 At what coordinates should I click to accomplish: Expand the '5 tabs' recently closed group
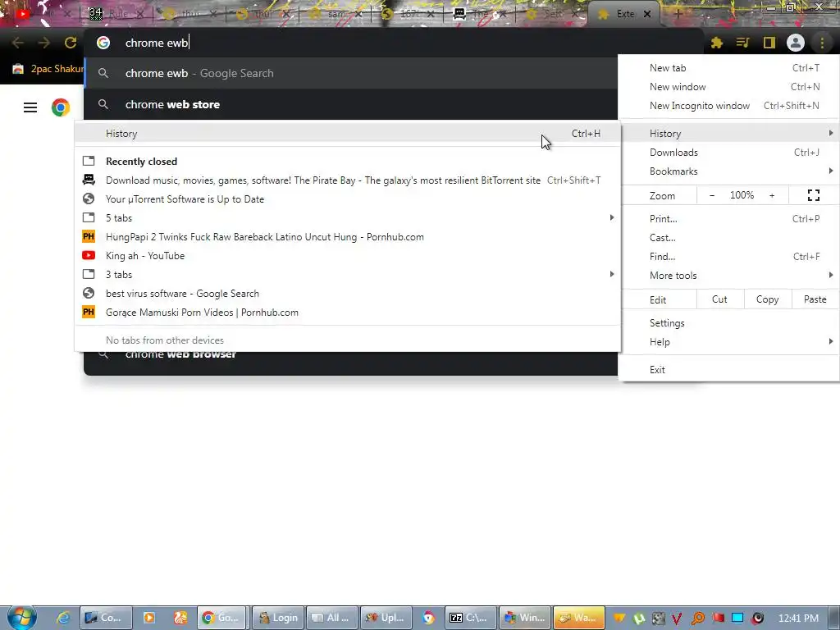click(348, 218)
